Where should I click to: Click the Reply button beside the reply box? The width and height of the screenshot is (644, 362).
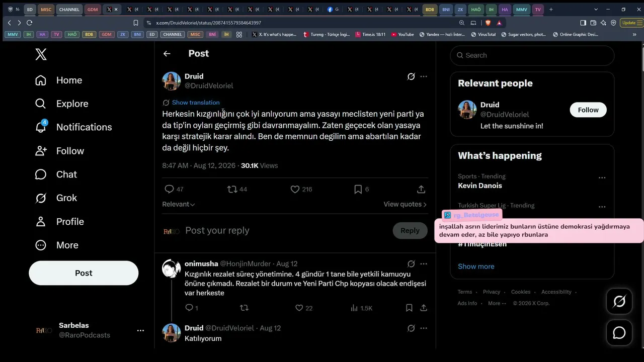point(410,230)
